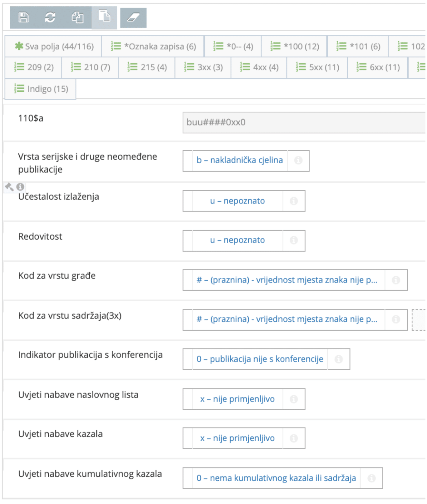
Task: Select the '*100 (12)' field tab
Action: click(x=294, y=46)
